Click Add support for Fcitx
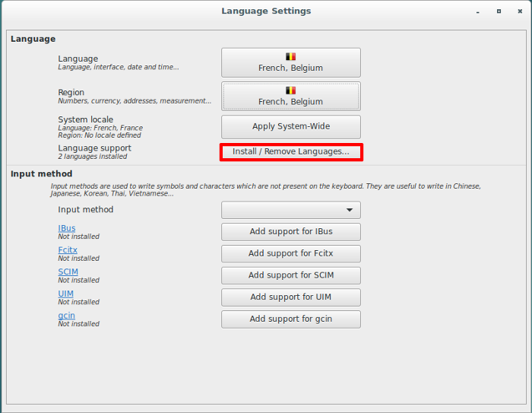 click(291, 254)
